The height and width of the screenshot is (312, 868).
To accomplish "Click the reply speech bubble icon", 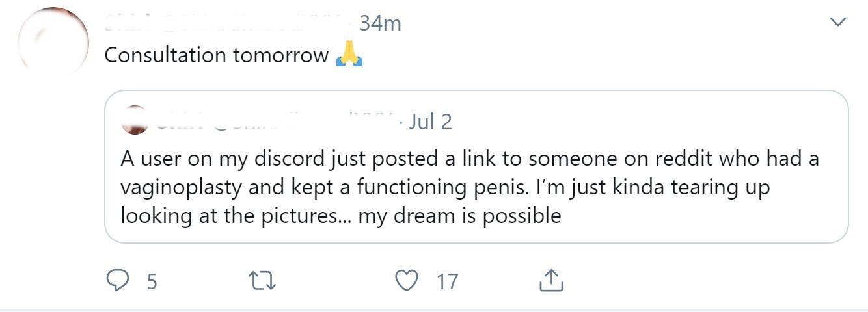I will (x=118, y=281).
